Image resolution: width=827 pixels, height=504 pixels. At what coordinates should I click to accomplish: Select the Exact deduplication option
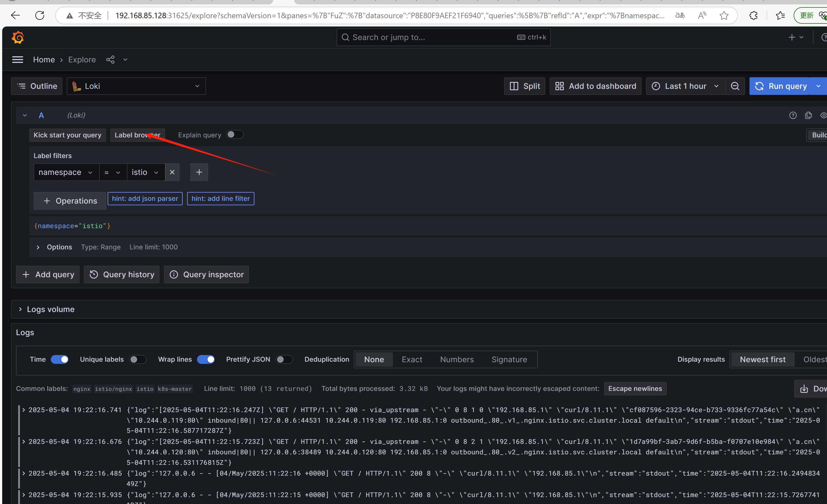412,359
